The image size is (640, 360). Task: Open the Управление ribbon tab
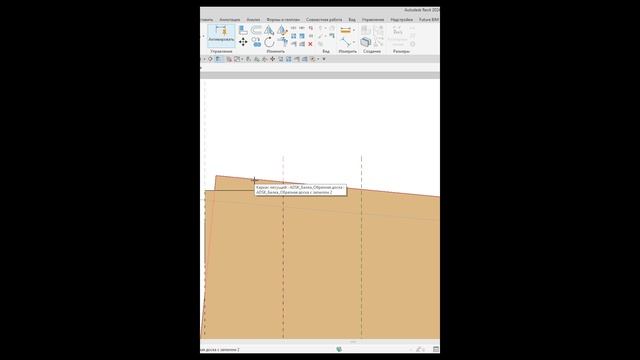point(373,20)
